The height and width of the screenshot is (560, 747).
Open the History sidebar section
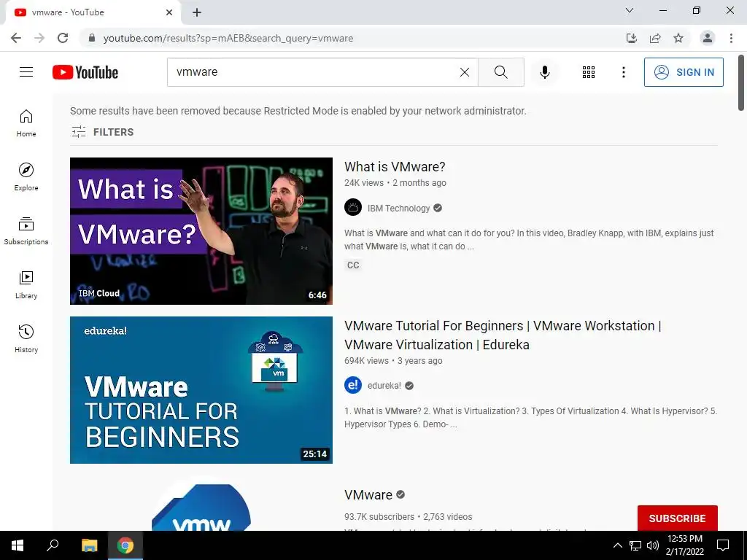[26, 338]
